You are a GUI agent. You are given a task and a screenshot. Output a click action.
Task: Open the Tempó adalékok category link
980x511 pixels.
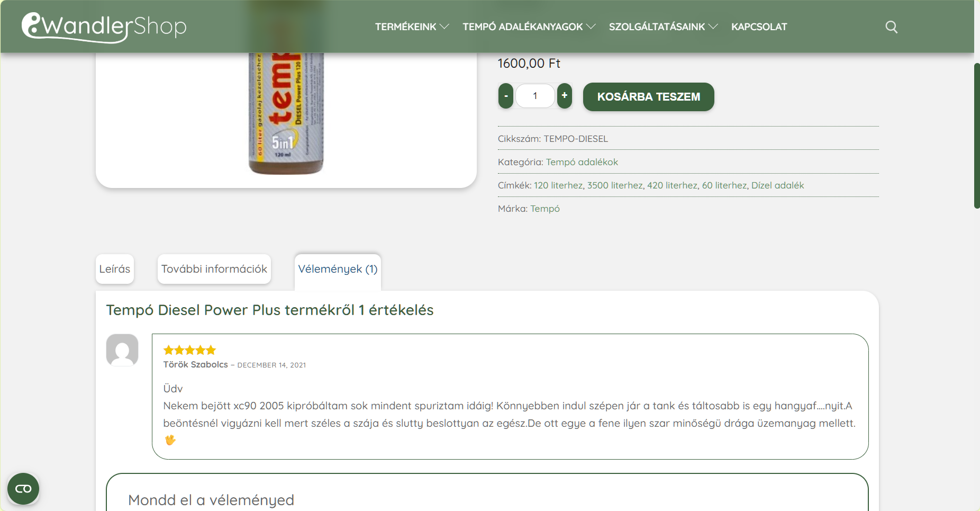[x=582, y=162]
